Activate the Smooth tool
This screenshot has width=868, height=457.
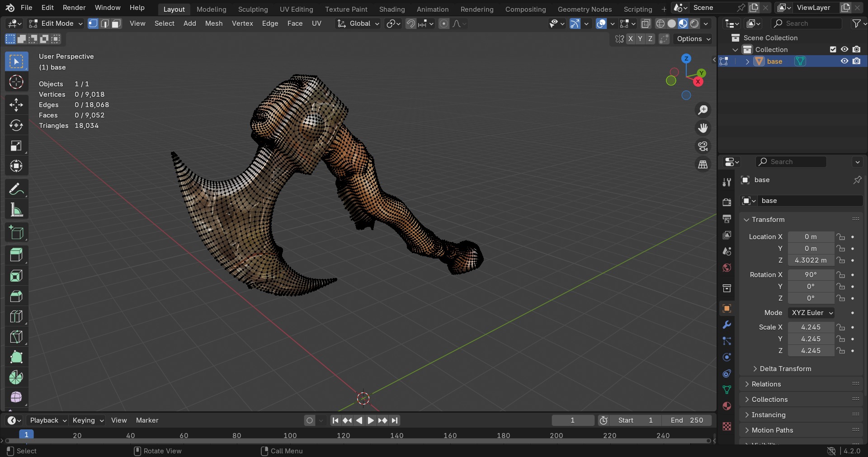click(x=16, y=397)
